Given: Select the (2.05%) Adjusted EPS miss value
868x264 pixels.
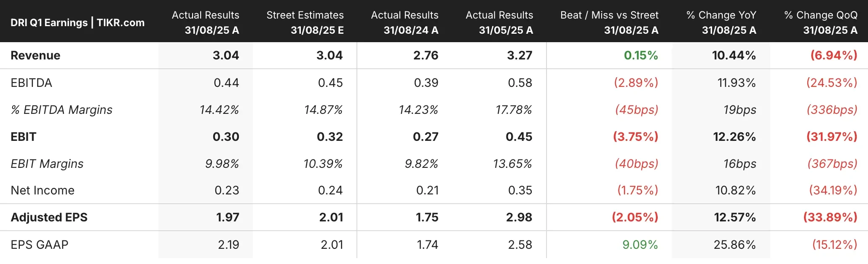Looking at the screenshot, I should pos(635,217).
